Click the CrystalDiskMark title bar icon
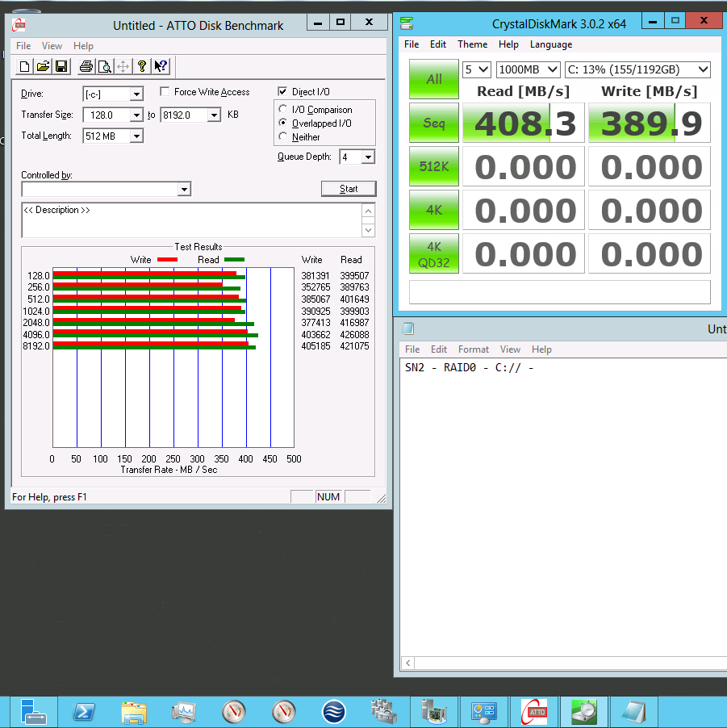The height and width of the screenshot is (728, 727). point(407,23)
